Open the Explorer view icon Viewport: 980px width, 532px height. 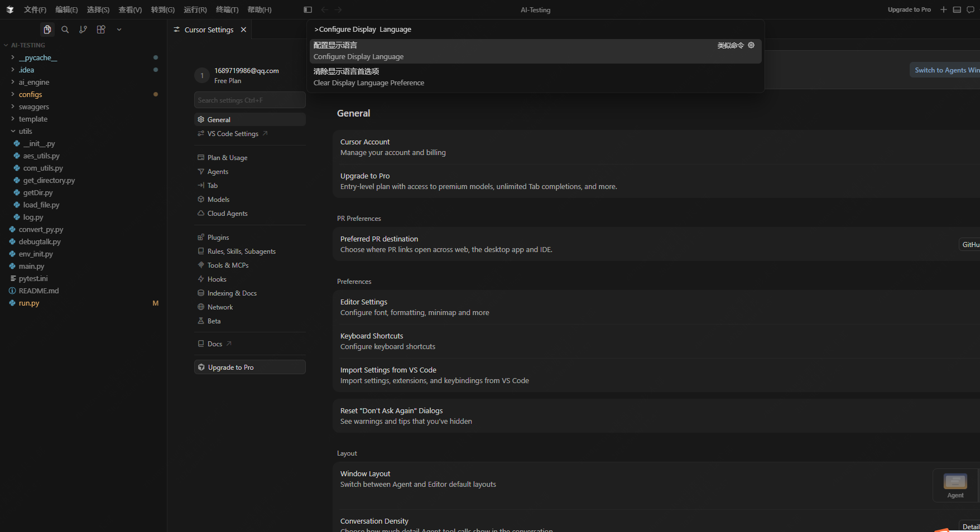tap(47, 30)
